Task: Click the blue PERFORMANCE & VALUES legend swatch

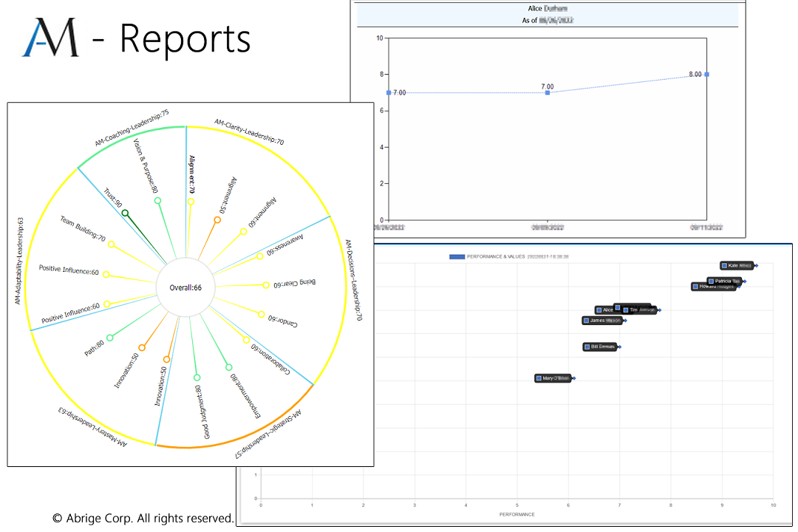Action: pyautogui.click(x=457, y=256)
